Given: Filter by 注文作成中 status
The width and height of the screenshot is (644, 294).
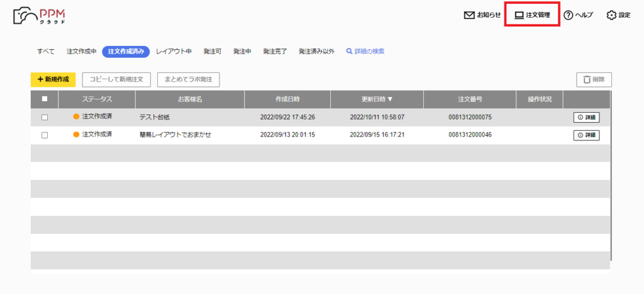Looking at the screenshot, I should pos(81,52).
